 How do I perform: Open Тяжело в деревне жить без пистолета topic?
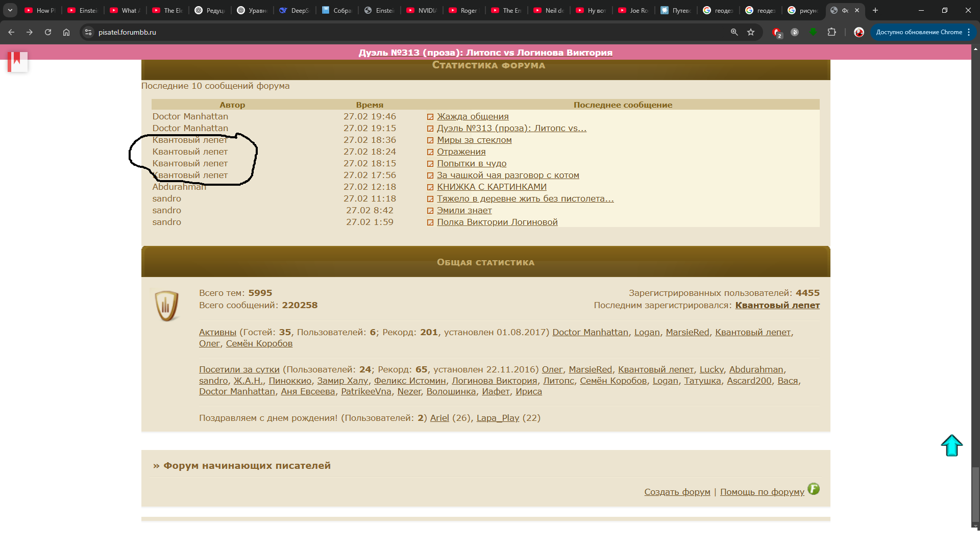tap(525, 199)
